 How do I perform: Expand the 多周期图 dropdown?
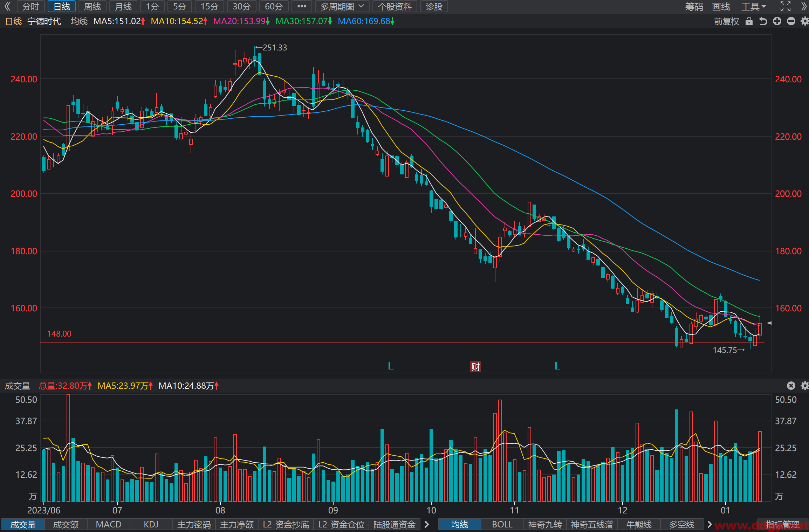click(342, 6)
